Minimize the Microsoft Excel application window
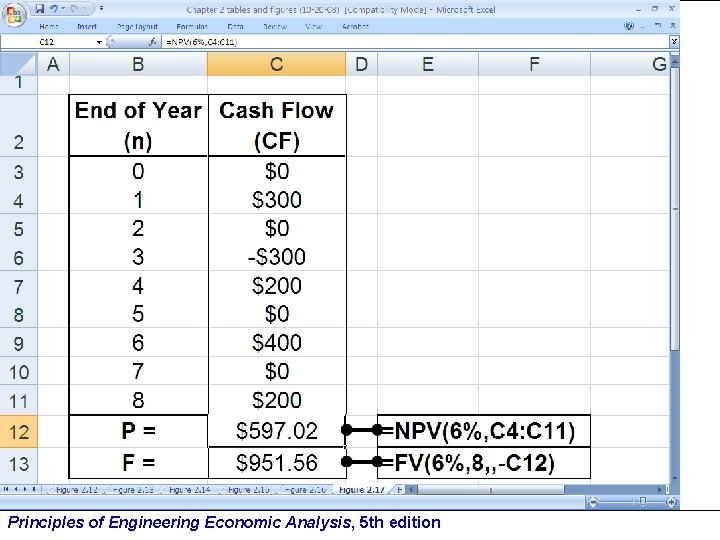Screen dimensions: 720x540 pyautogui.click(x=639, y=9)
